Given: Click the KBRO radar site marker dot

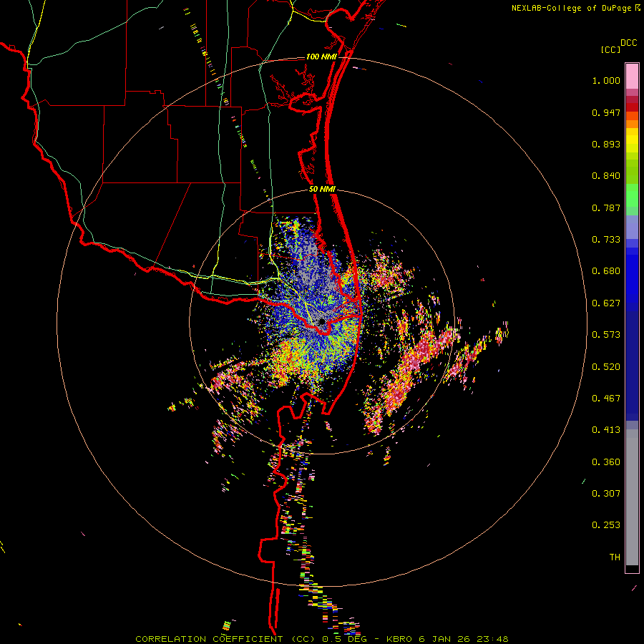Looking at the screenshot, I should (x=321, y=321).
